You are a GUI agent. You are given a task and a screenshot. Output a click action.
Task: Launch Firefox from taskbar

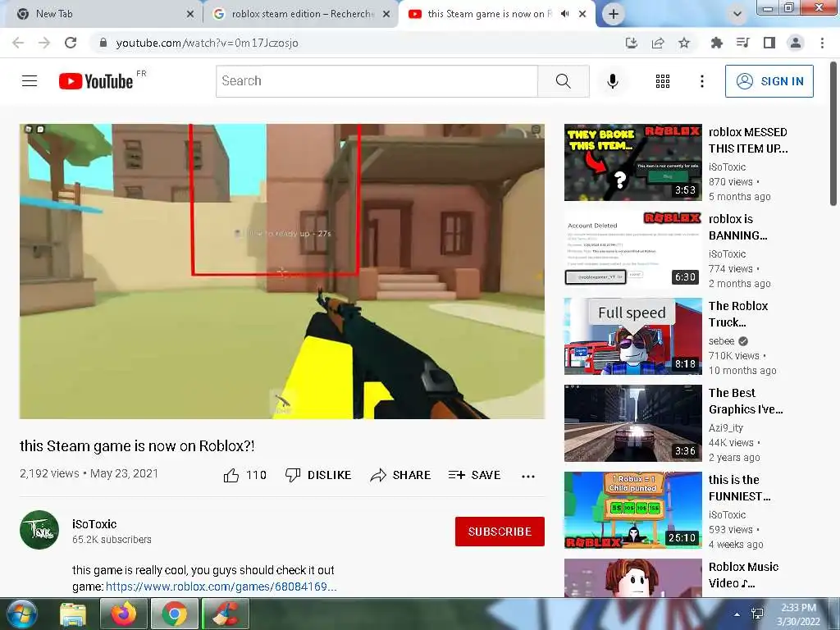124,614
